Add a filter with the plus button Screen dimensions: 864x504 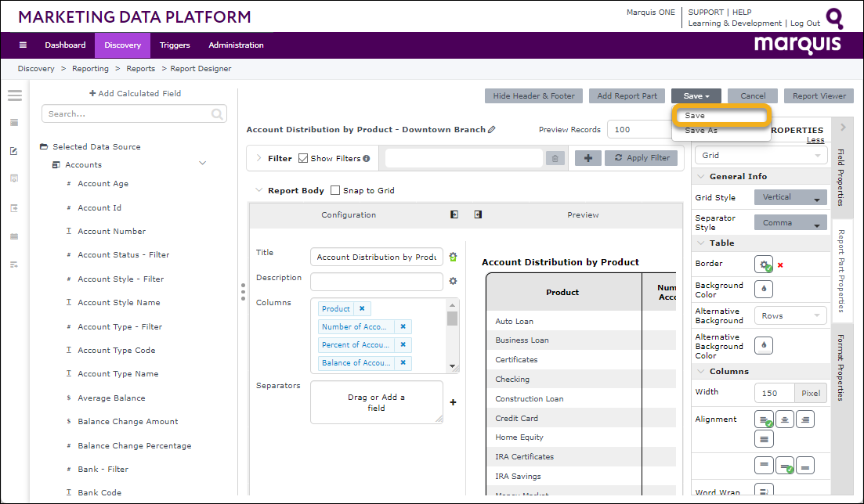[x=588, y=158]
